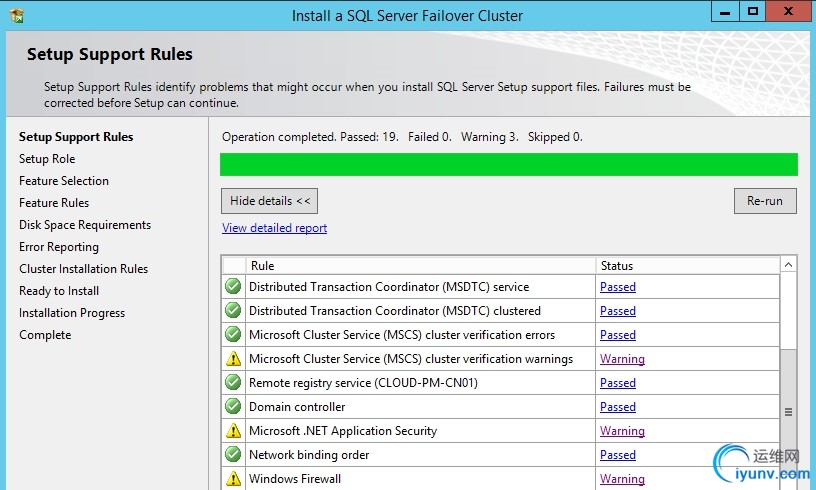816x490 pixels.
Task: Click the green progress bar
Action: [x=508, y=165]
